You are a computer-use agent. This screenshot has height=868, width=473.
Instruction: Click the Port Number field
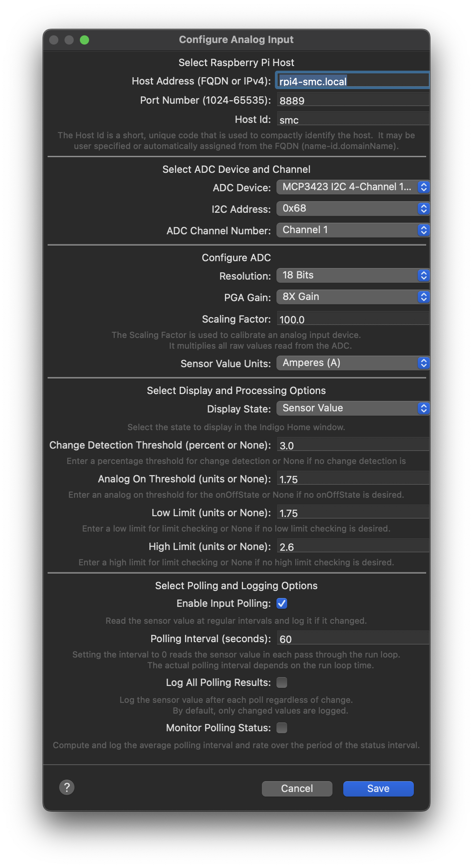(x=353, y=100)
